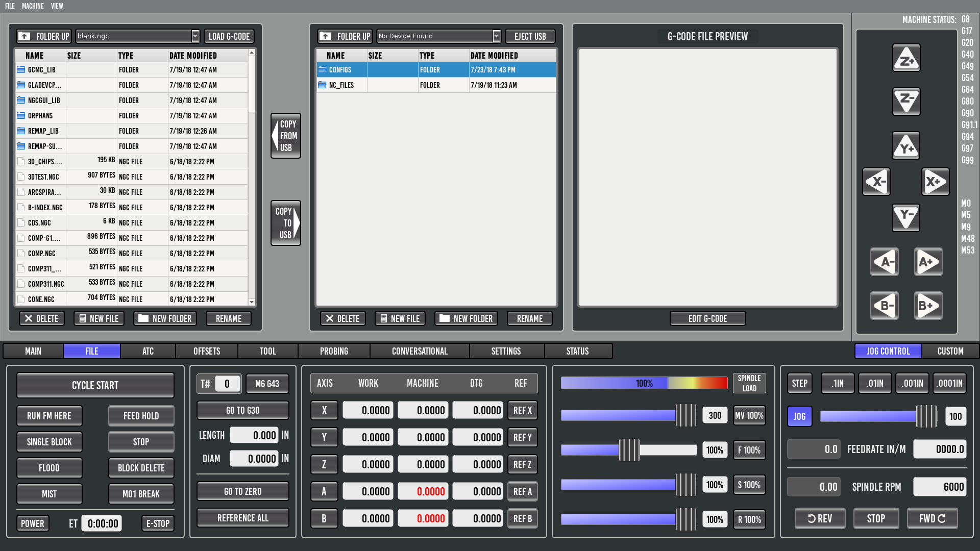Toggle M01 Break optional stop
980x551 pixels.
[141, 494]
